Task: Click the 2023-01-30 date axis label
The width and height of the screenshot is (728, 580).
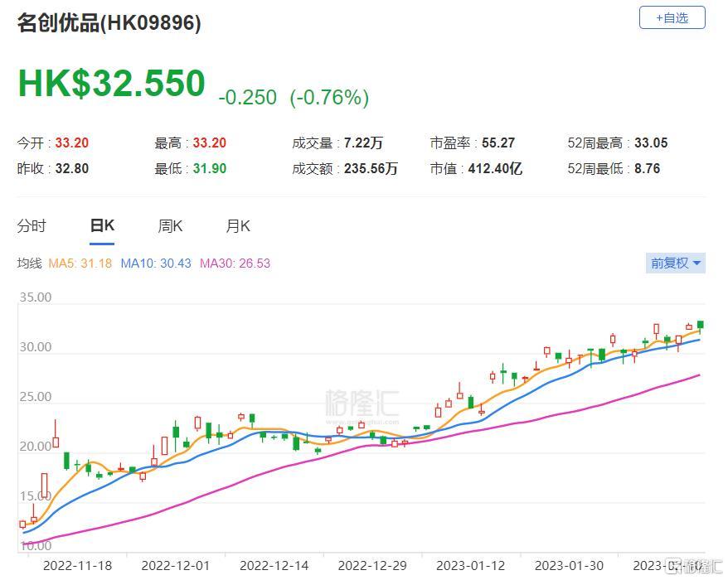Action: coord(569,566)
